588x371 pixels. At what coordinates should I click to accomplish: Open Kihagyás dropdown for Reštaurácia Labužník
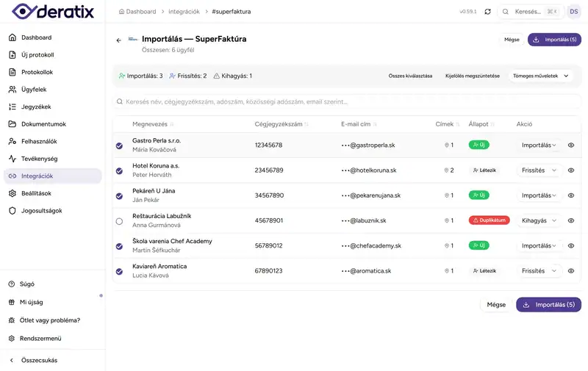point(539,220)
